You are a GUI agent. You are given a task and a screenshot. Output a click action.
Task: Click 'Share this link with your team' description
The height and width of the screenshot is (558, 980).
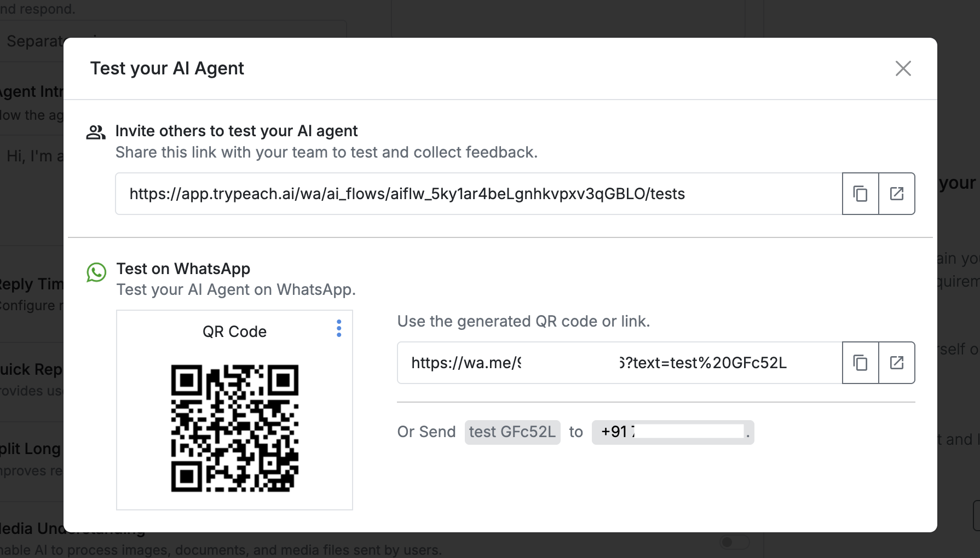(x=326, y=152)
